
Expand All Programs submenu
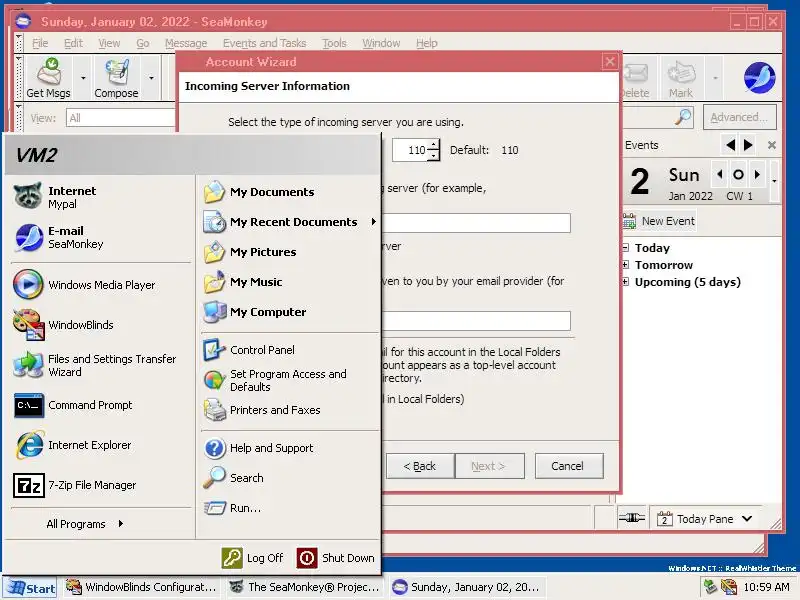[85, 524]
